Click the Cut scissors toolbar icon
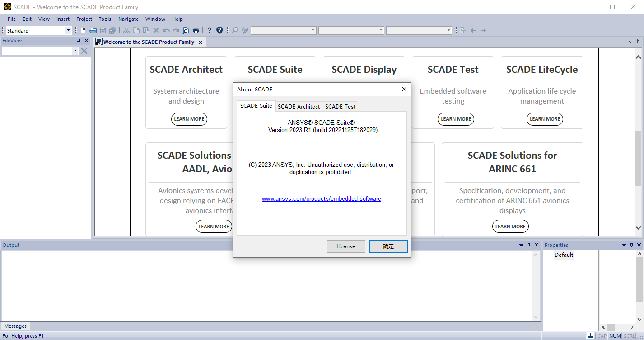The height and width of the screenshot is (340, 644). click(126, 30)
